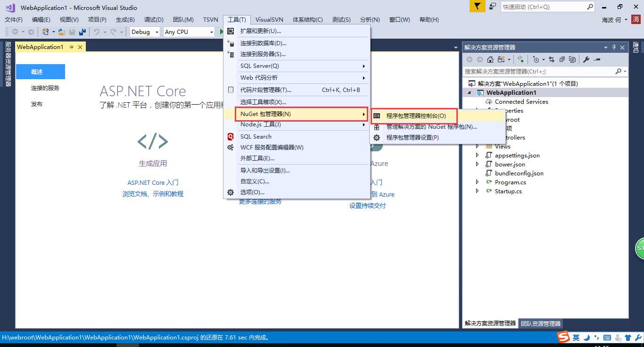Click Solution and Folders view switch icon
The height and width of the screenshot is (347, 644).
coord(501,59)
